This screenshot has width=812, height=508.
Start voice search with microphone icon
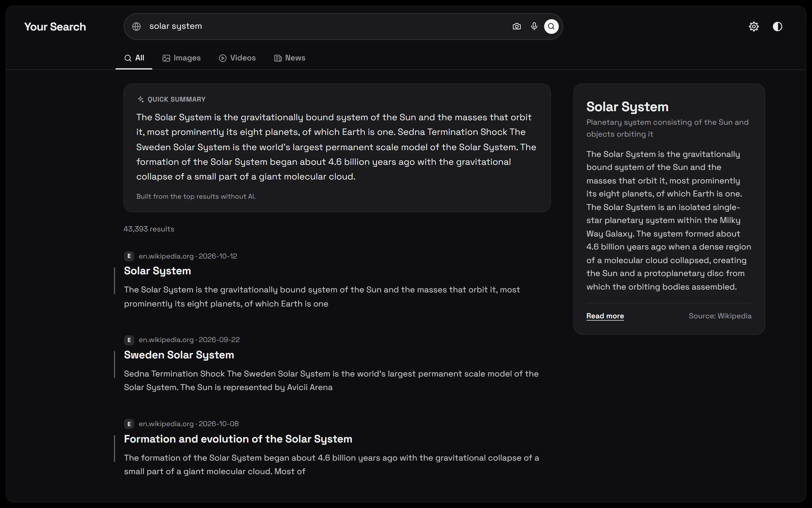click(534, 27)
